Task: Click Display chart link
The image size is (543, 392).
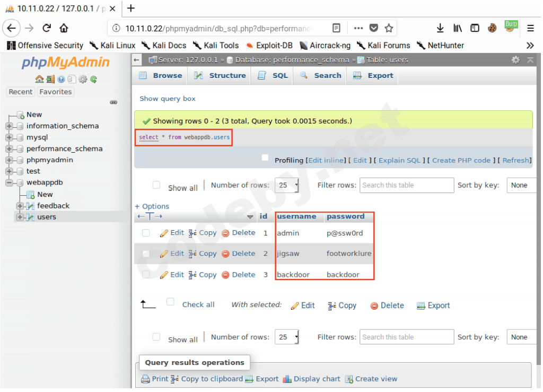Action: [x=317, y=379]
